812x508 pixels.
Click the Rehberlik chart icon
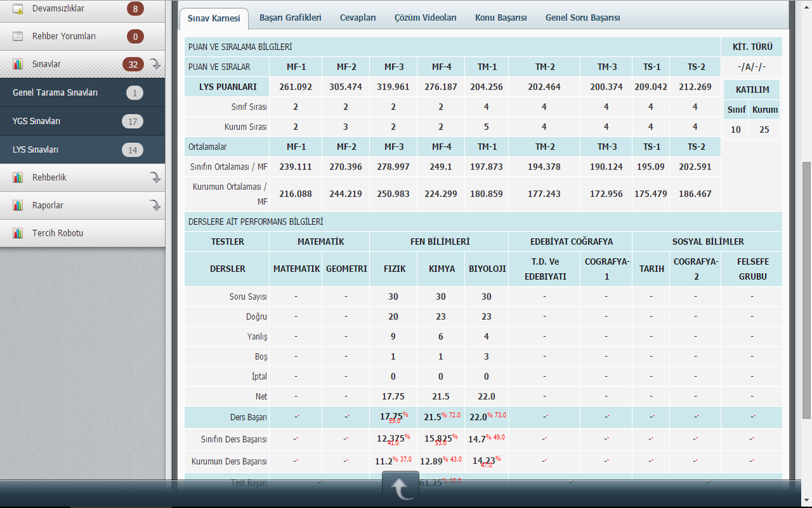pos(18,178)
